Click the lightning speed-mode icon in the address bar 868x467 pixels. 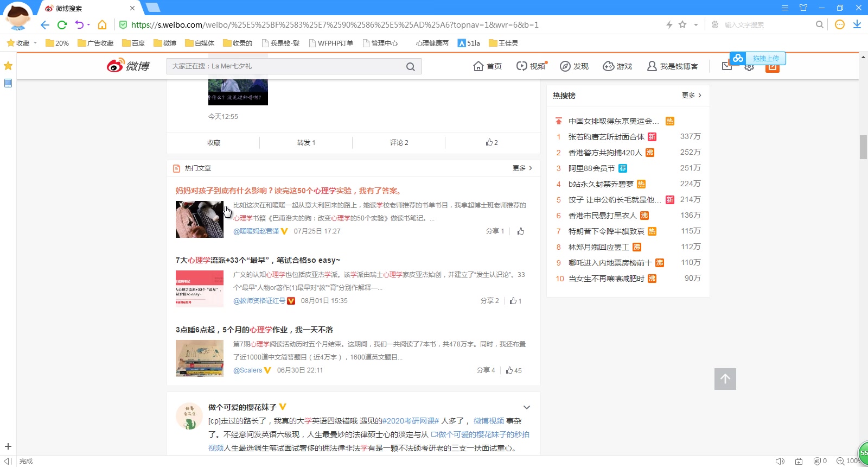coord(669,24)
